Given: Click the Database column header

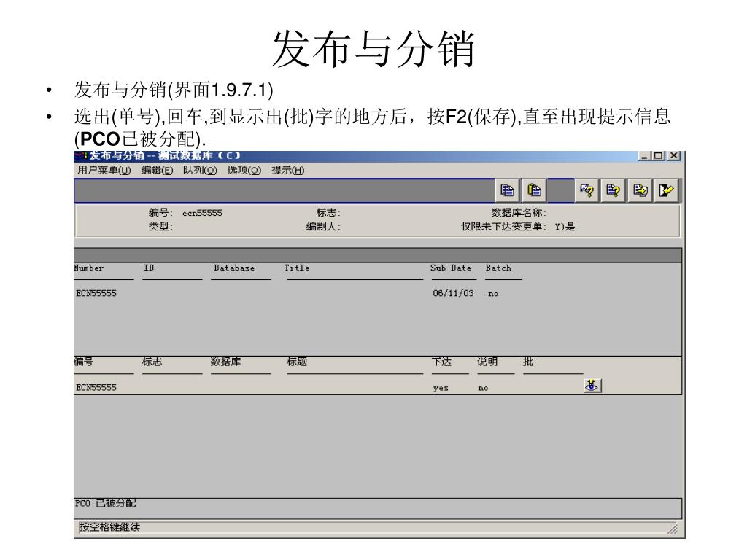Looking at the screenshot, I should tap(234, 268).
